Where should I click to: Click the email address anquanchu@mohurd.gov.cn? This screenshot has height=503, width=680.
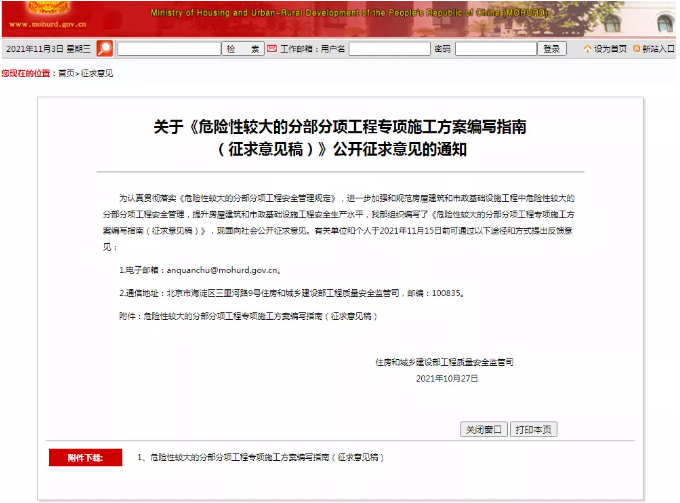point(223,270)
